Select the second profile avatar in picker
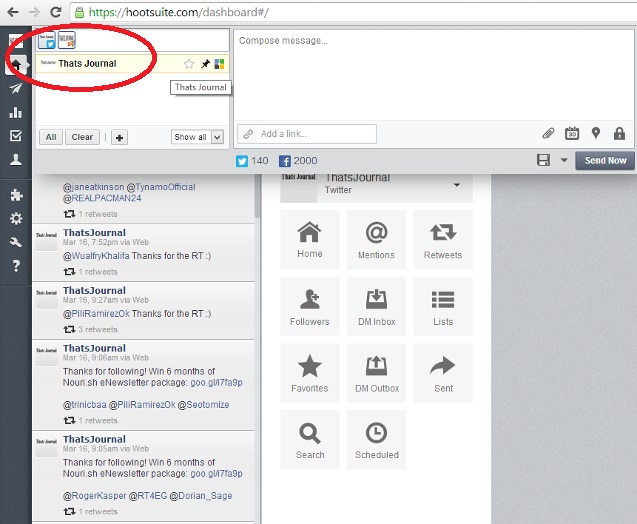 (x=67, y=40)
